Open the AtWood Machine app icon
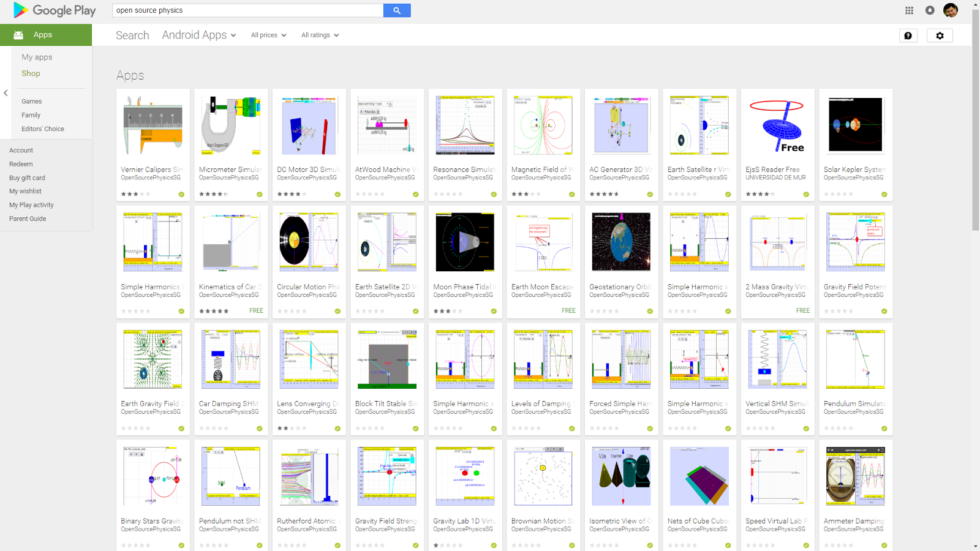Screen dimensions: 980x551 (387, 125)
